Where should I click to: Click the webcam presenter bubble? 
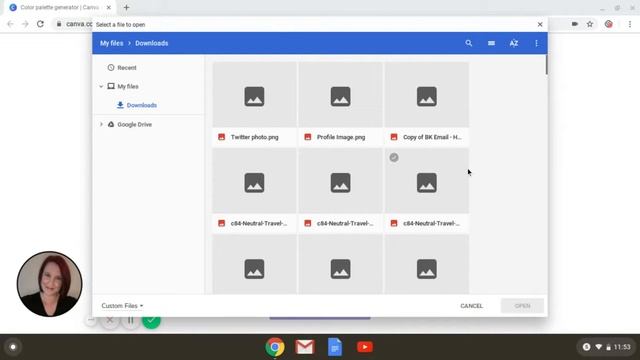[x=49, y=284]
